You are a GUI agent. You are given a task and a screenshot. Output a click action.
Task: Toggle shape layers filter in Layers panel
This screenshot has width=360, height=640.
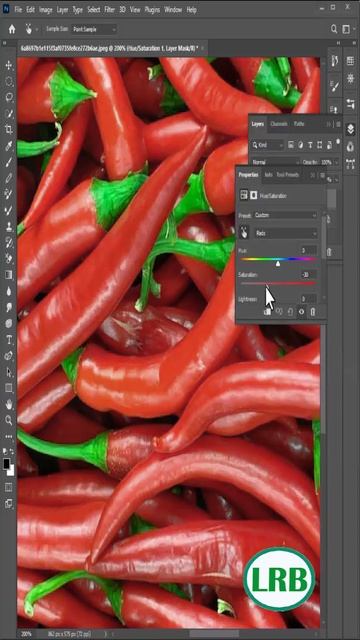click(319, 145)
